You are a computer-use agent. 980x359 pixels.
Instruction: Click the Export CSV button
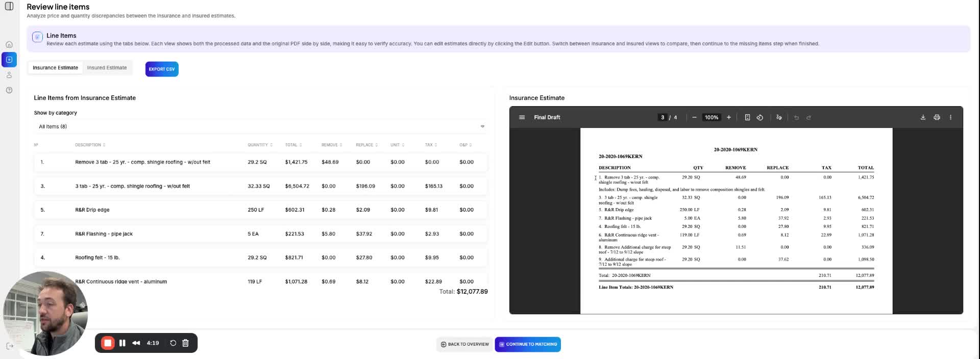tap(162, 69)
